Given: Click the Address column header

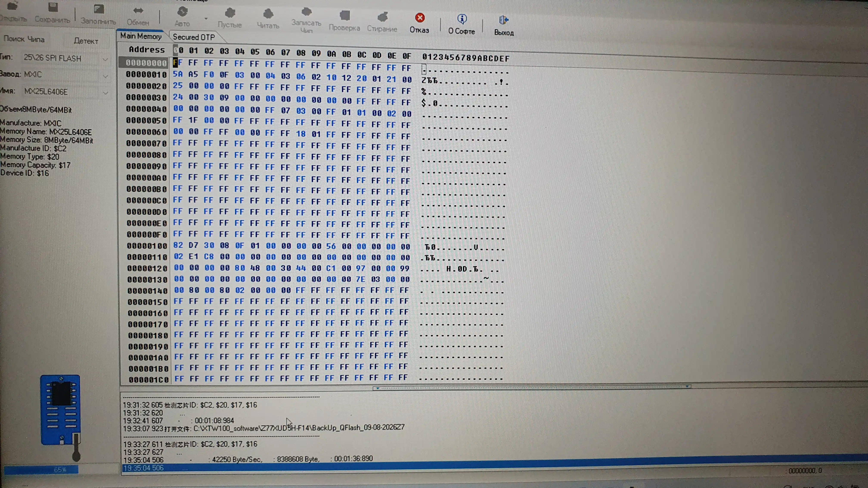Looking at the screenshot, I should 147,49.
